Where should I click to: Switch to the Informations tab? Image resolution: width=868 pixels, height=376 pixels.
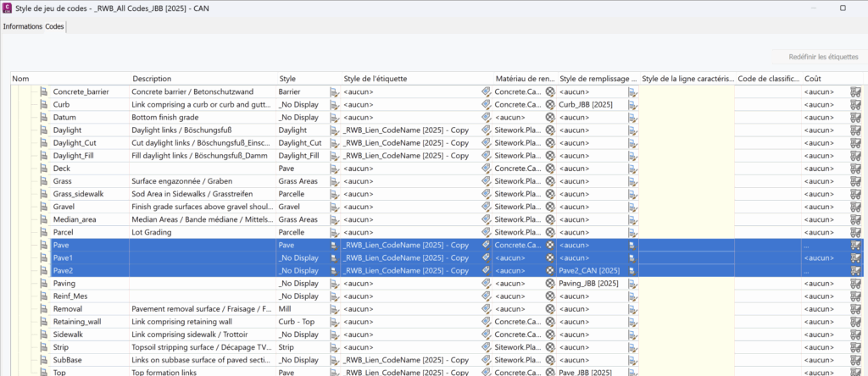tap(22, 26)
